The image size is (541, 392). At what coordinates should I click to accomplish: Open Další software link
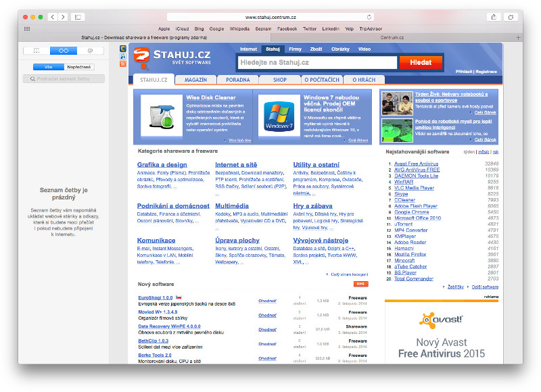click(485, 287)
